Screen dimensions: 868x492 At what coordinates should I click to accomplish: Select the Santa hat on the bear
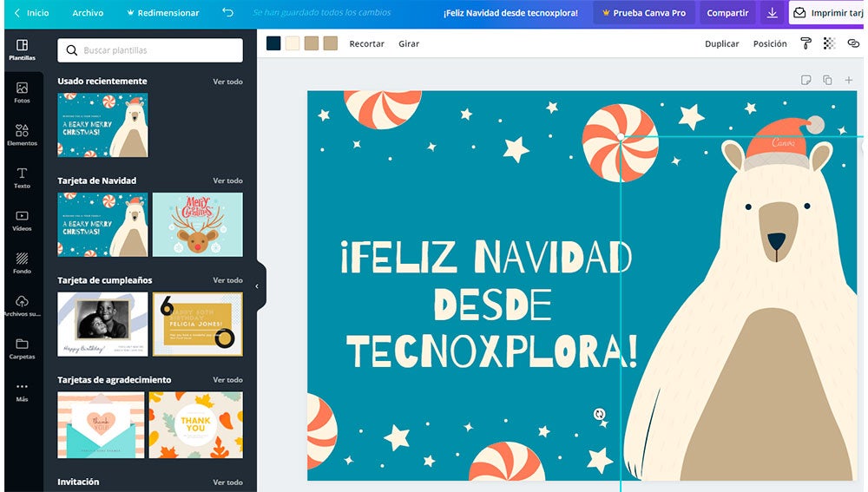(783, 141)
